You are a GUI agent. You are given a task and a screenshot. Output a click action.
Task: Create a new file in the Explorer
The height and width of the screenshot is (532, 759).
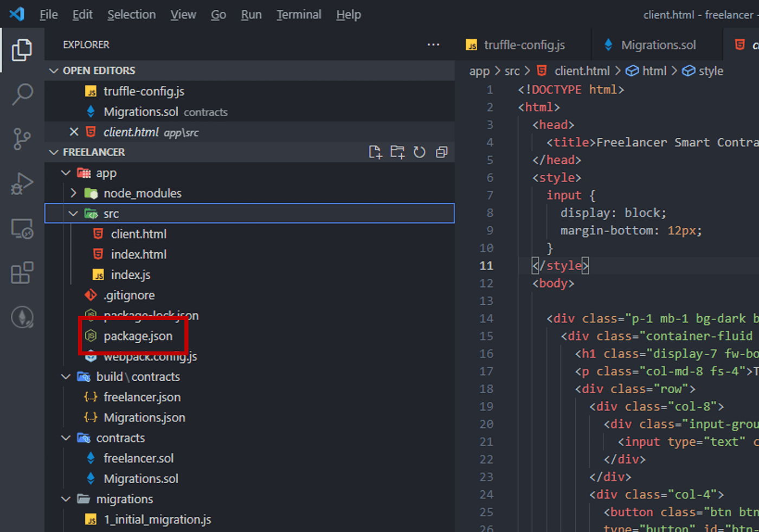tap(375, 152)
